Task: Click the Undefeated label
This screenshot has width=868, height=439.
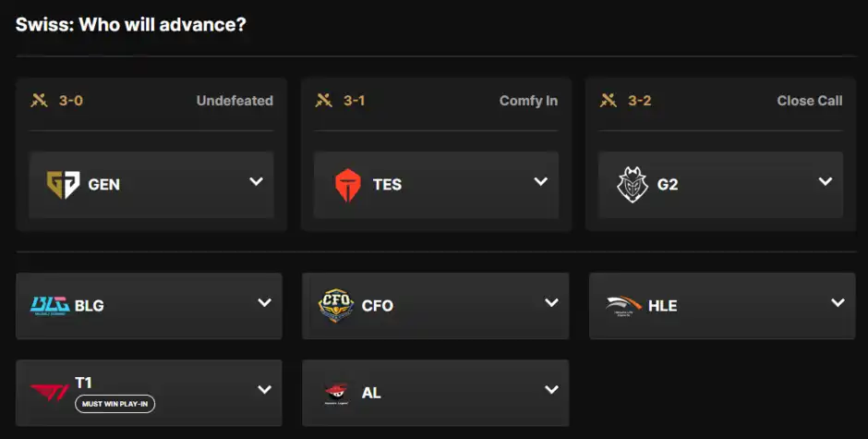Action: click(x=235, y=101)
